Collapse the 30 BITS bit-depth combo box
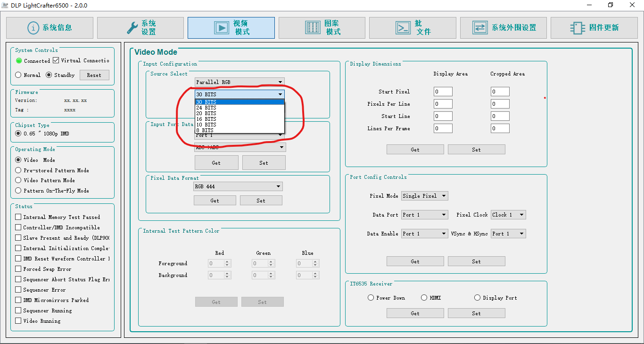 point(239,94)
